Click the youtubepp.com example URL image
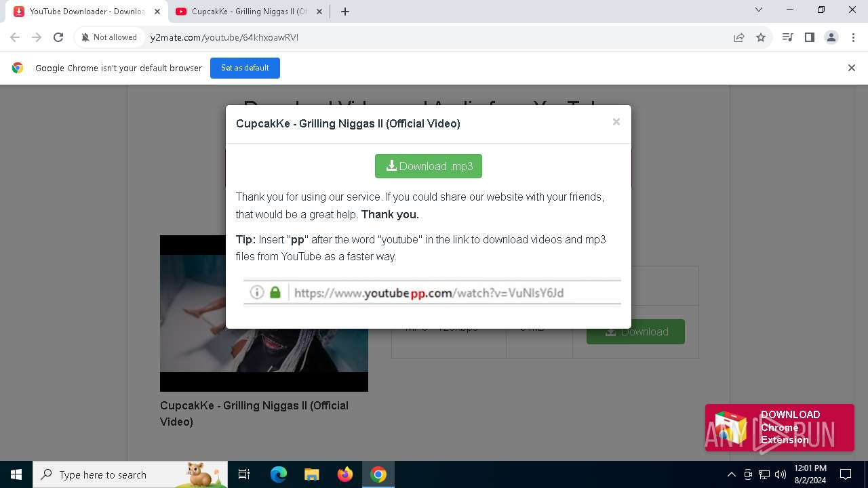This screenshot has width=868, height=488. 432,293
